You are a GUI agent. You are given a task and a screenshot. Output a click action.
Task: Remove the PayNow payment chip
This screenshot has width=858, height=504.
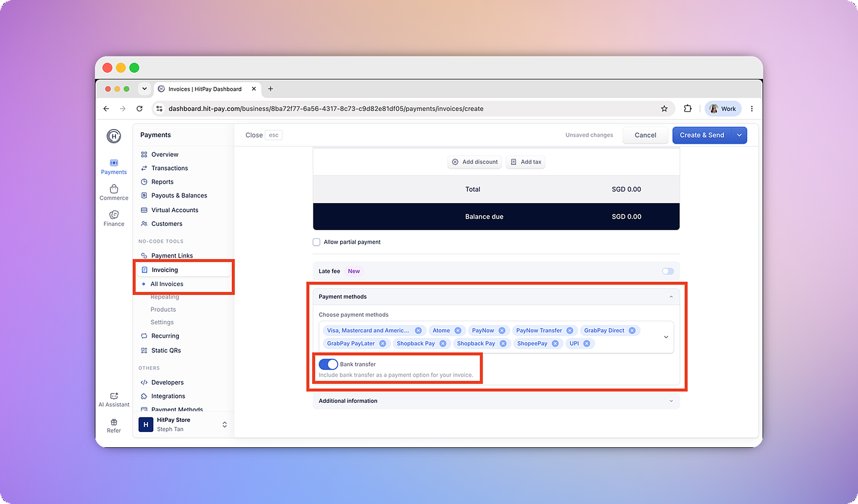[502, 330]
